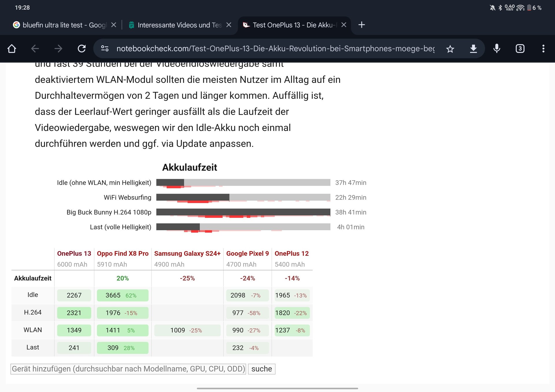Open the Samsung Galaxy S24+ link
555x392 pixels.
tap(187, 253)
